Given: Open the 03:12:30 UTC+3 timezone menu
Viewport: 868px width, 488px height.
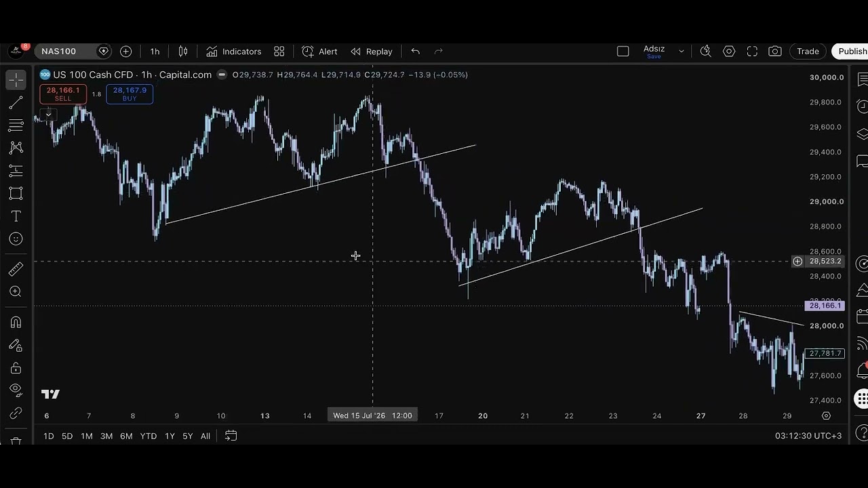Looking at the screenshot, I should [x=808, y=436].
